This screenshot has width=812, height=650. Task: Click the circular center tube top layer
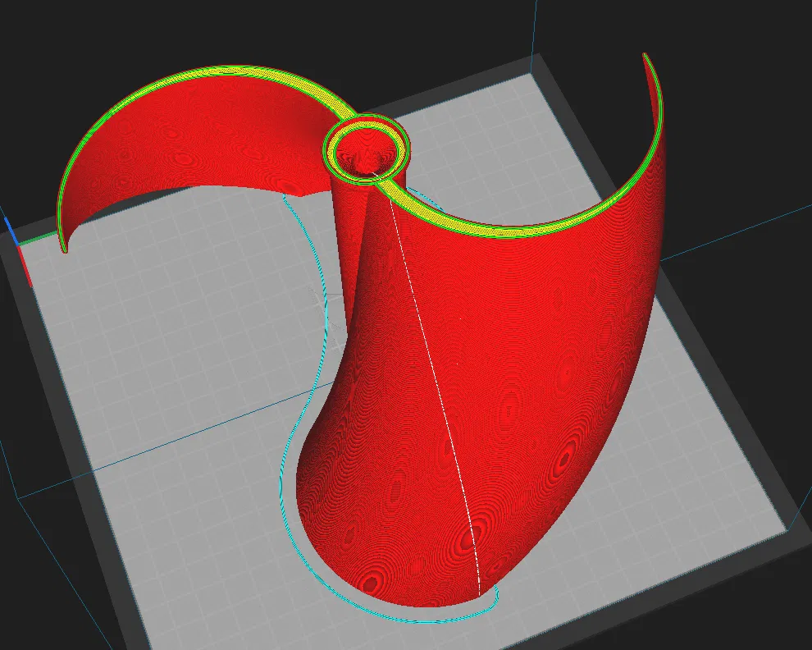coord(366,149)
